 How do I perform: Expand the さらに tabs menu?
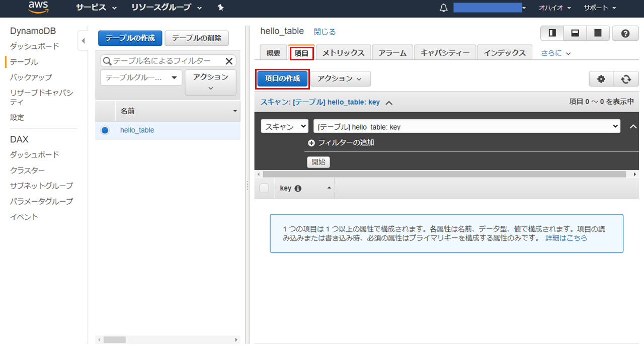tap(556, 53)
